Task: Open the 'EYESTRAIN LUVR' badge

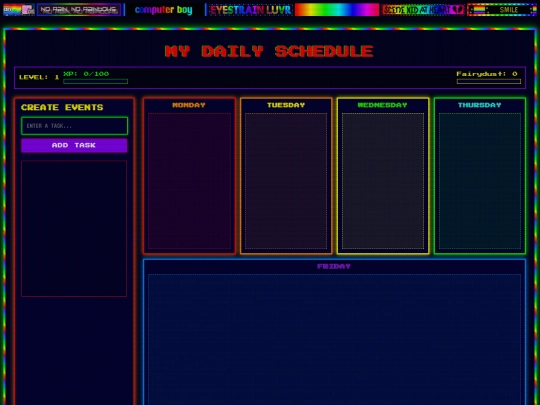Action: pos(251,10)
